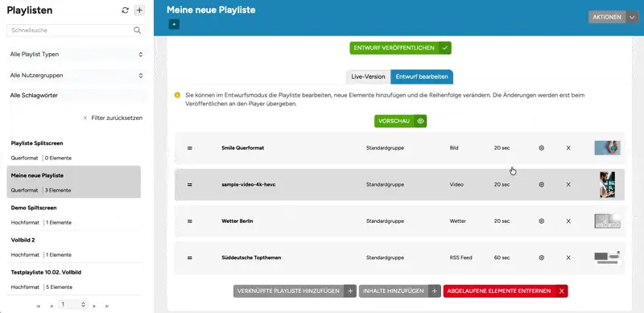The width and height of the screenshot is (644, 313).
Task: Open Alle Playlist Typen dropdown
Action: (76, 54)
